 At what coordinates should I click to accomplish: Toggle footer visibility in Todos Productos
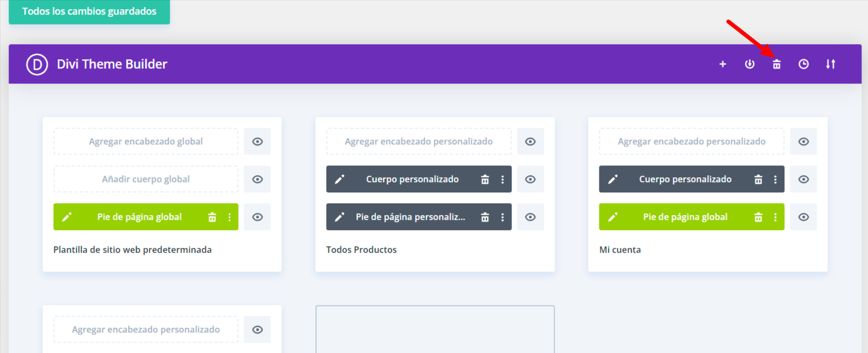coord(531,217)
